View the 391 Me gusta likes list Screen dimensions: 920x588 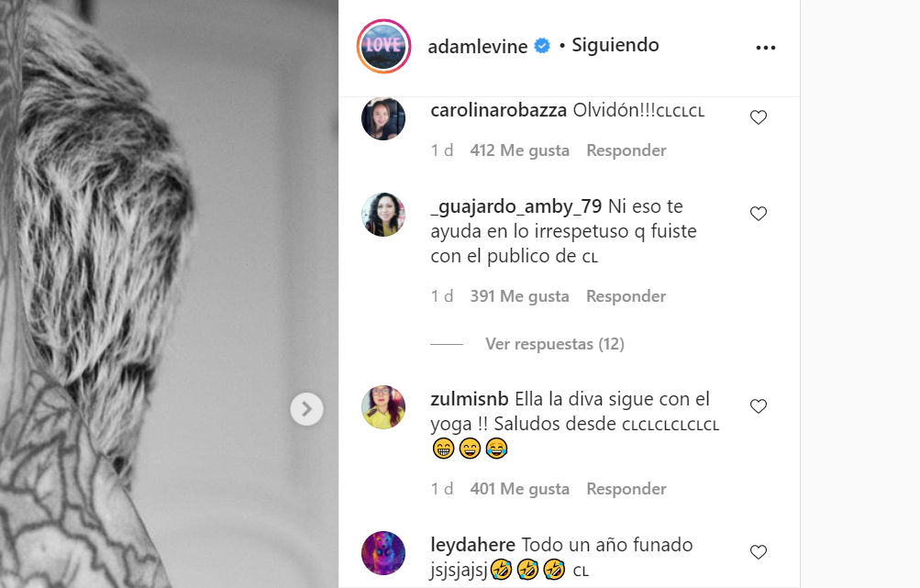pyautogui.click(x=519, y=296)
